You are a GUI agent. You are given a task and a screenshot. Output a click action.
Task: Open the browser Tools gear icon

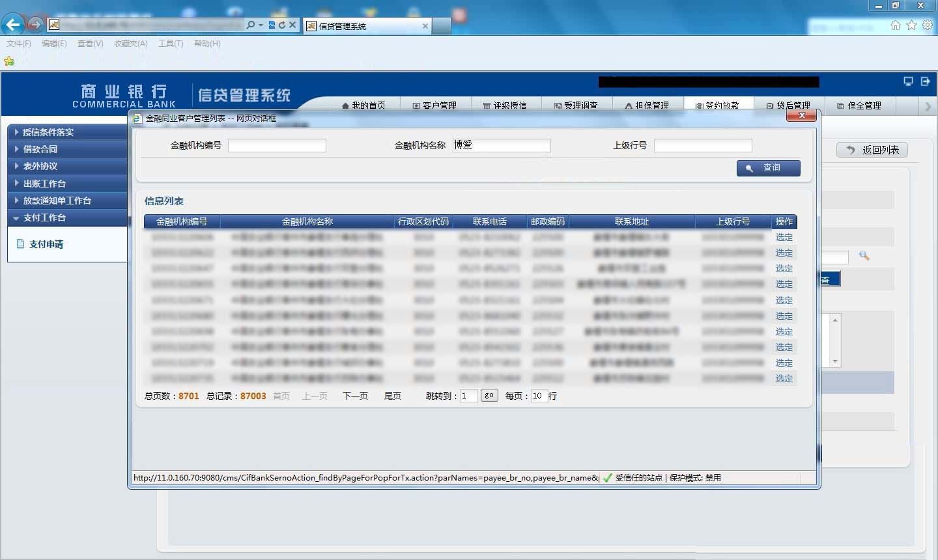point(928,25)
